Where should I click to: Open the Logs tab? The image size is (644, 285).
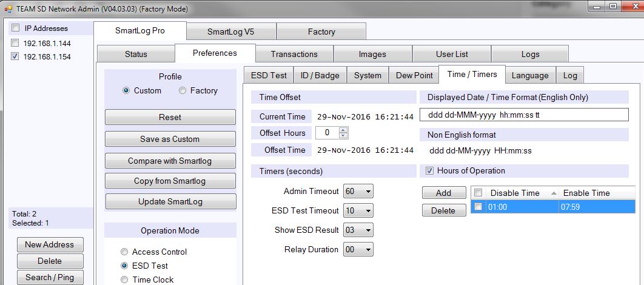pyautogui.click(x=530, y=54)
